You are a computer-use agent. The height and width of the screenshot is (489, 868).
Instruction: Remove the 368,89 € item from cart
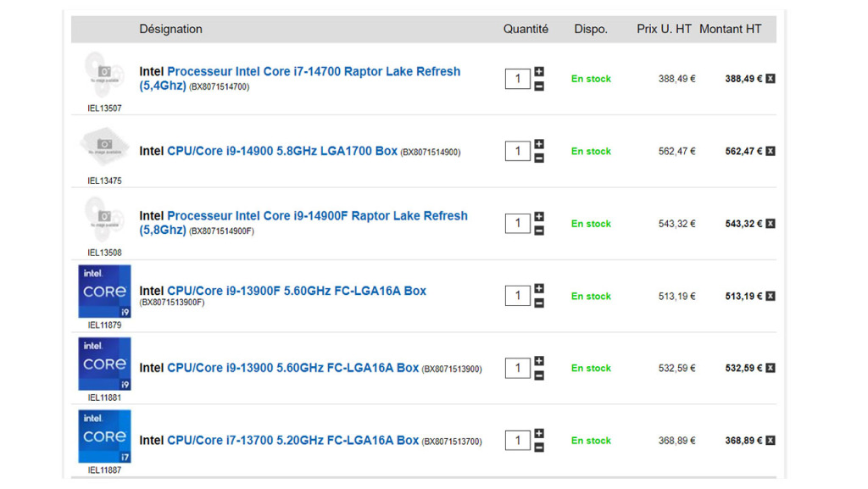[x=770, y=441]
